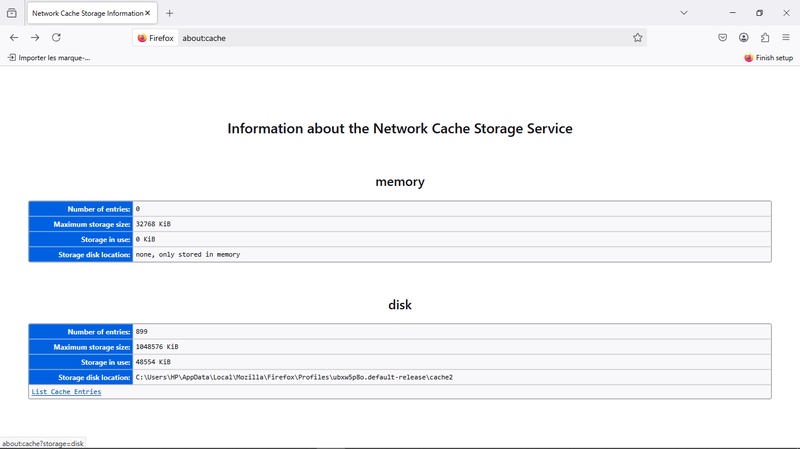Image resolution: width=800 pixels, height=449 pixels.
Task: Click the Firefox identity badge in address bar
Action: [156, 38]
